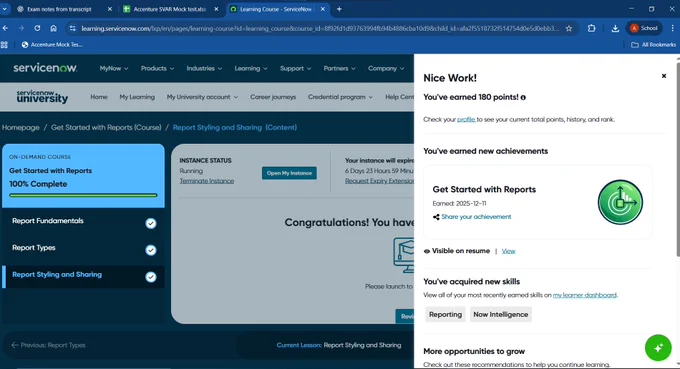Select the Reporting skill tag
This screenshot has height=369, width=680.
tap(445, 314)
